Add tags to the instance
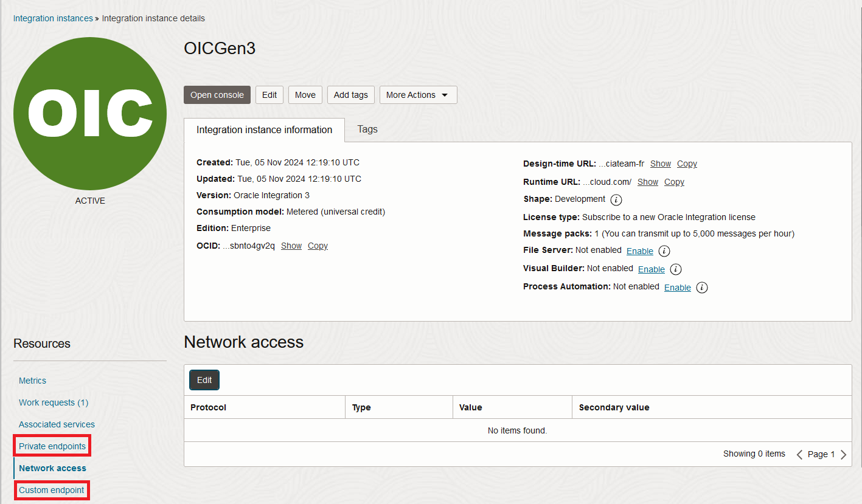 pos(350,95)
